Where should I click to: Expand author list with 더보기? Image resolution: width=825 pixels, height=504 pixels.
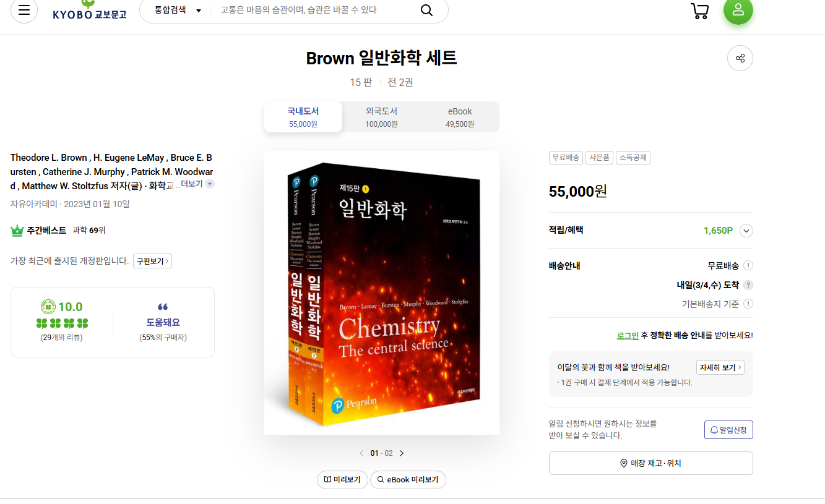tap(196, 184)
